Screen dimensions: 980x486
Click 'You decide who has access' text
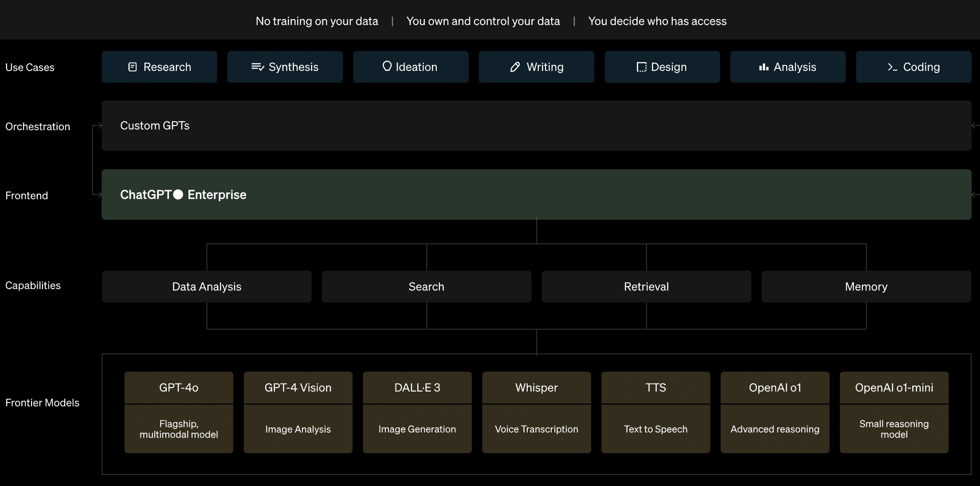click(657, 21)
